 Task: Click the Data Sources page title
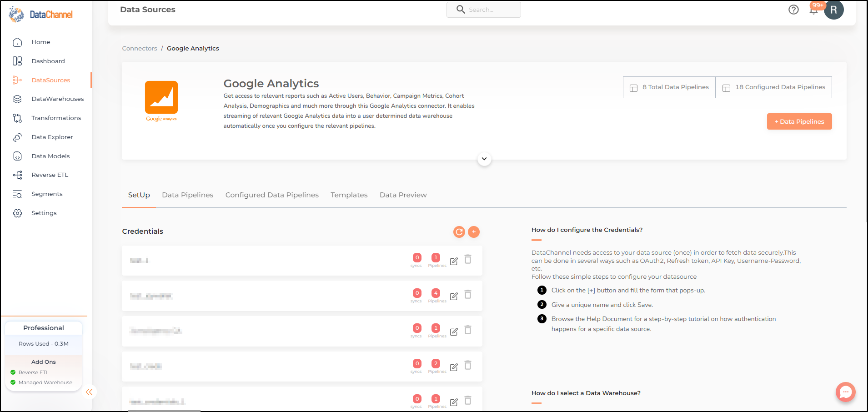pos(148,10)
